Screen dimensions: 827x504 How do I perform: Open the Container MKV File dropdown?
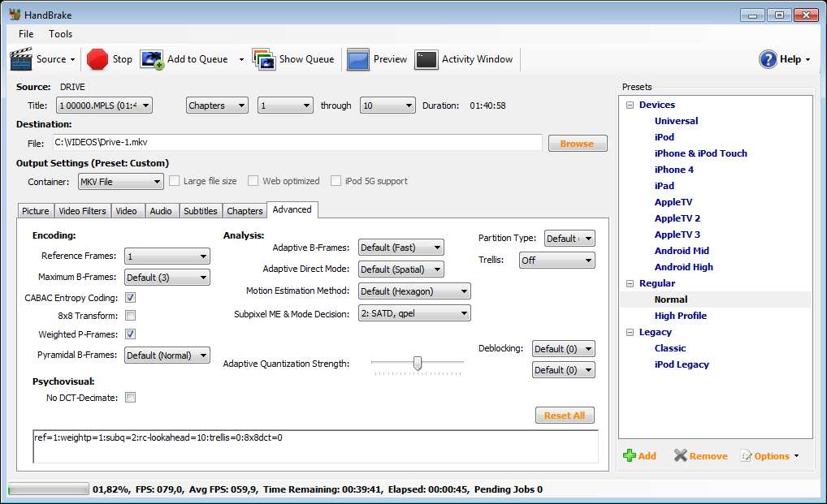[120, 182]
